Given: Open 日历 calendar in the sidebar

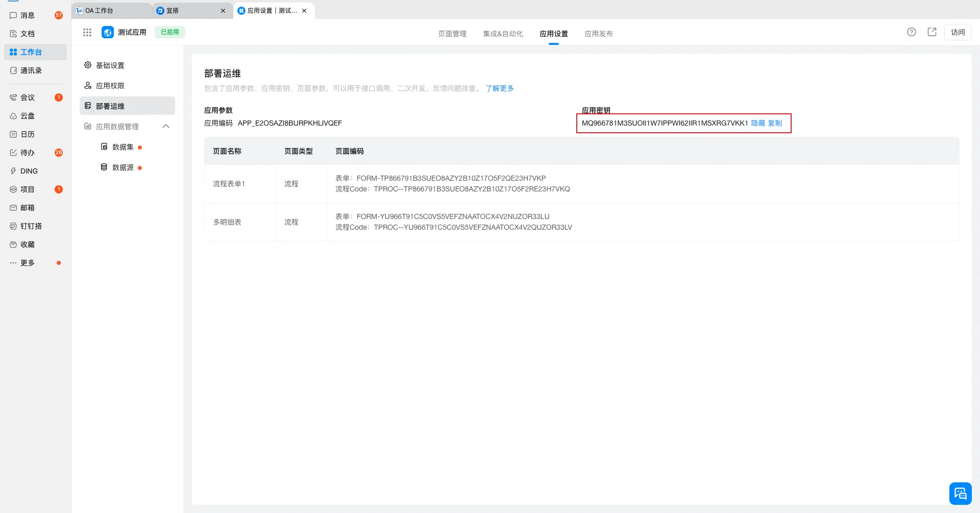Looking at the screenshot, I should 28,134.
